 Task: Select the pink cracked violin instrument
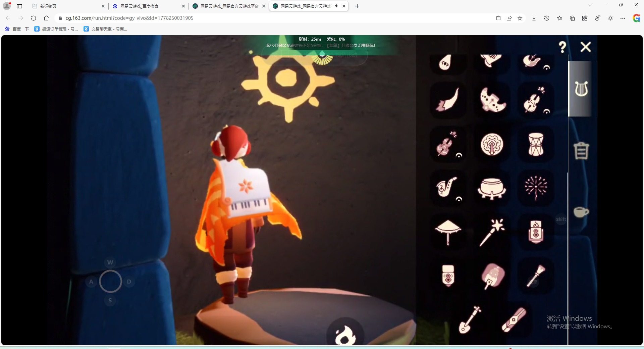(x=448, y=144)
